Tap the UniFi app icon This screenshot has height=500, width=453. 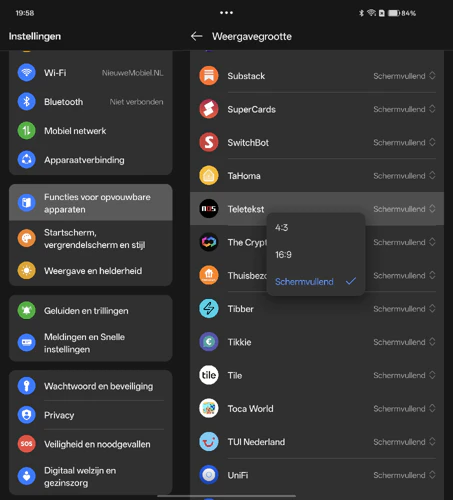point(209,475)
